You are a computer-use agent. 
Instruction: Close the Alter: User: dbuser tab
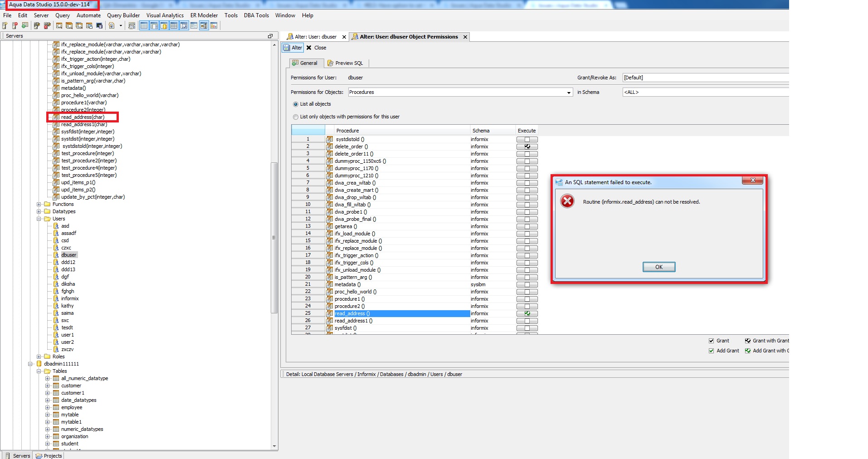coord(344,37)
